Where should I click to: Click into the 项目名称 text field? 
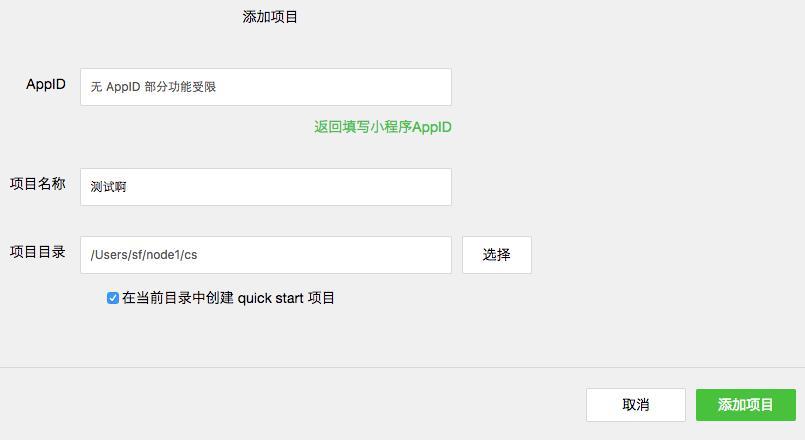[x=266, y=187]
